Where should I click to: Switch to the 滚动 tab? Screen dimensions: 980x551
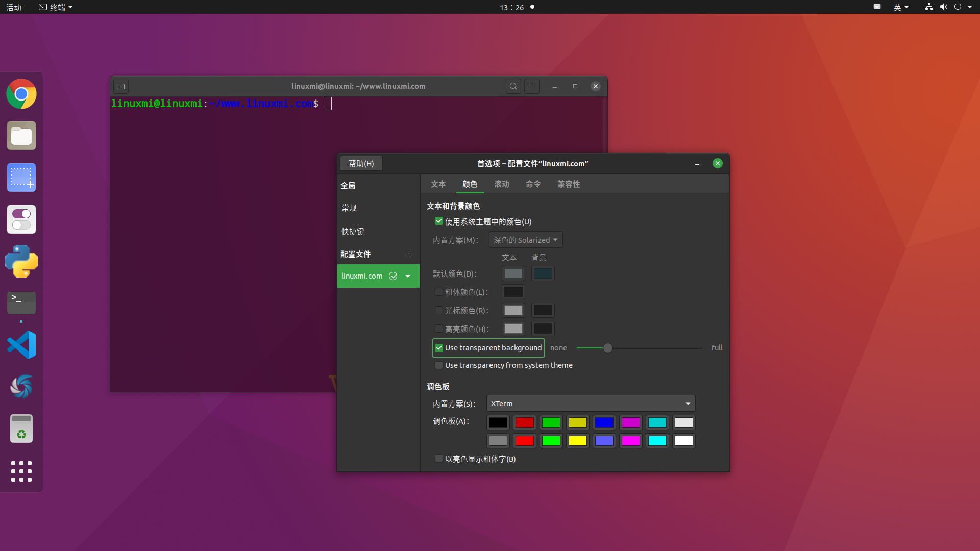tap(501, 184)
